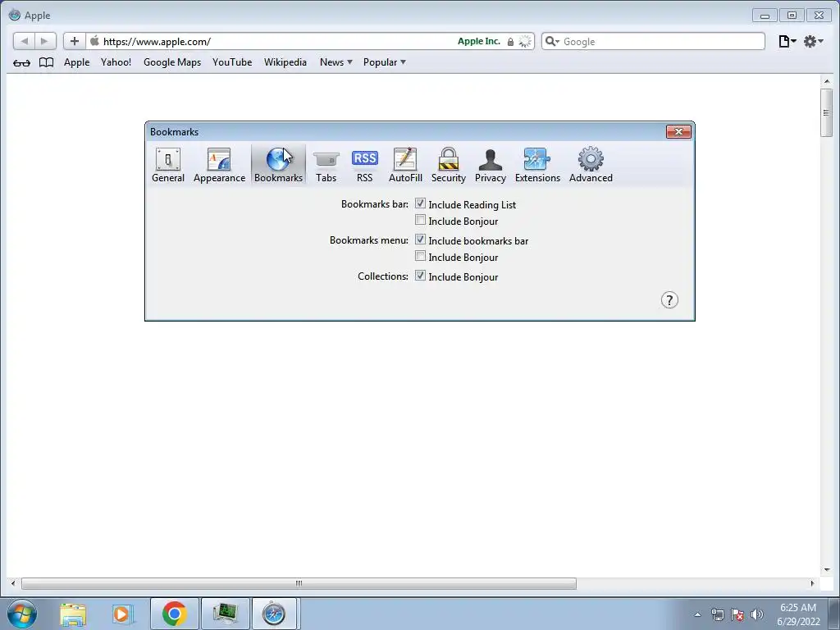This screenshot has width=840, height=630.
Task: Click Safari compass icon in taskbar
Action: (x=274, y=614)
